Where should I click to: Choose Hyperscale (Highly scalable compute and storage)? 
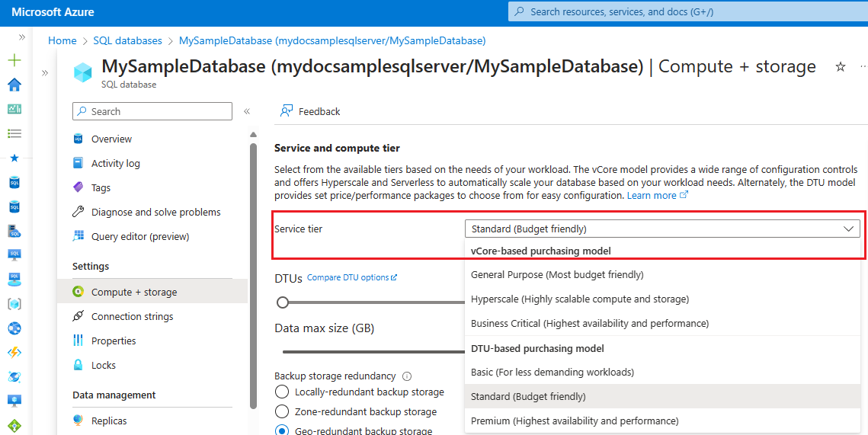click(x=663, y=299)
